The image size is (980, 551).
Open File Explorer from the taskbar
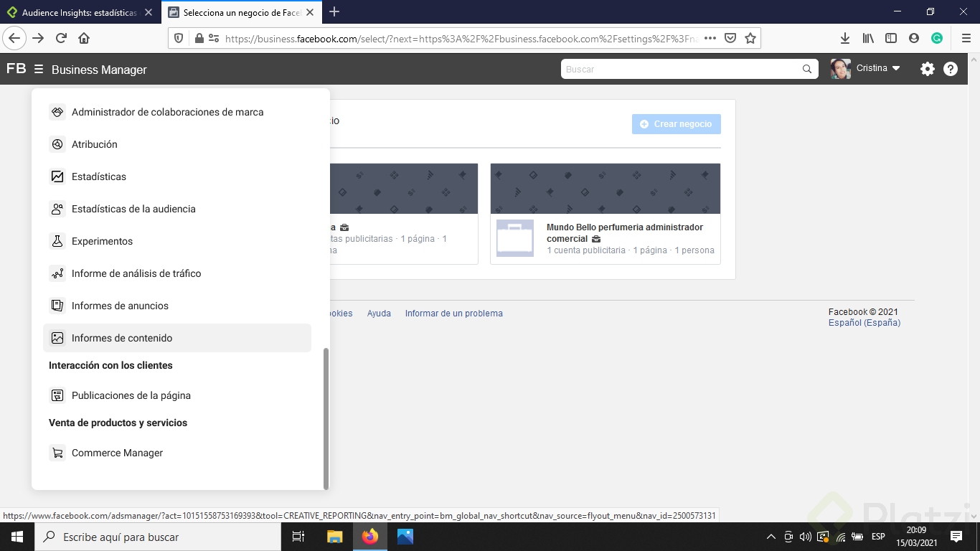click(335, 536)
